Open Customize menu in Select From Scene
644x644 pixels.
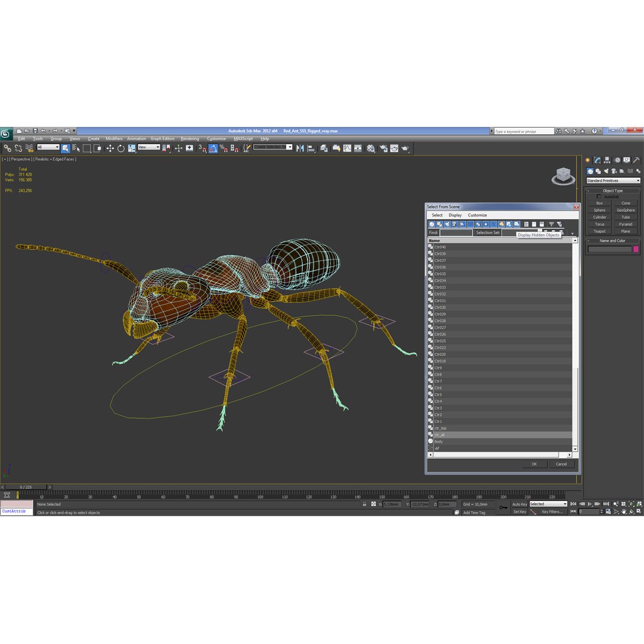(477, 215)
